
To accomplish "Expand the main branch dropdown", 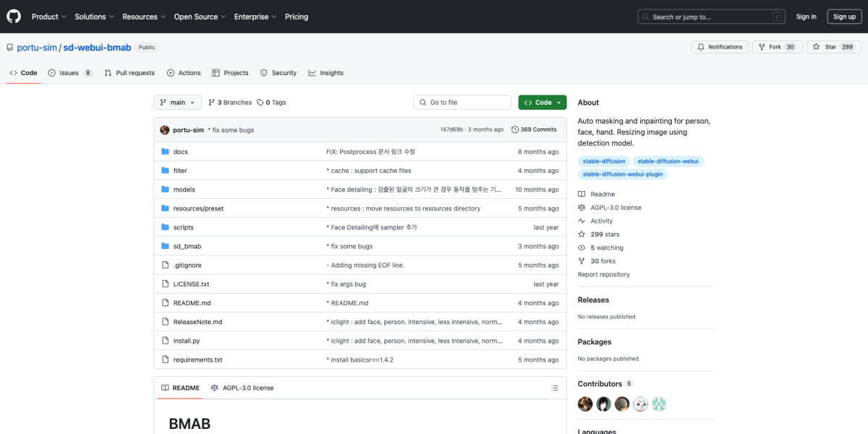I will [x=177, y=103].
